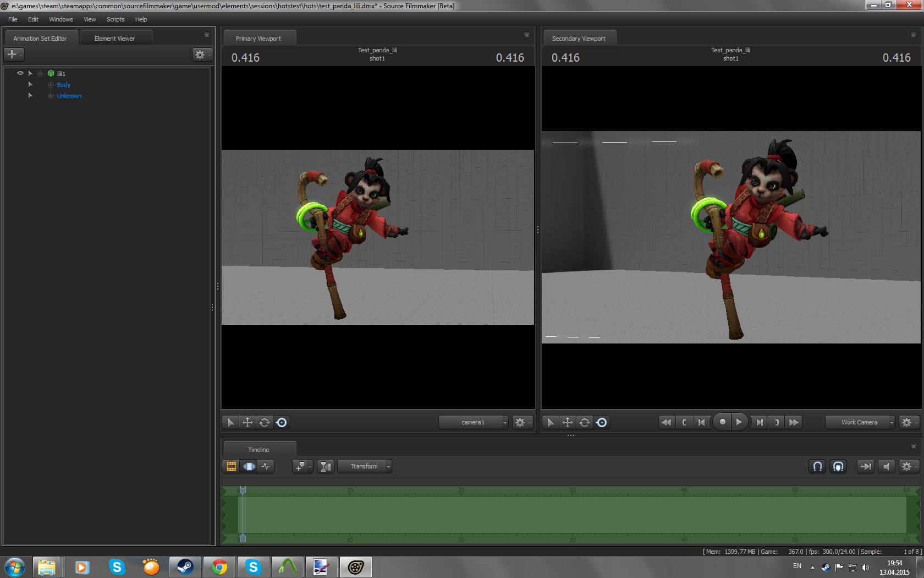
Task: Set the in-point bracket marker
Action: 684,422
